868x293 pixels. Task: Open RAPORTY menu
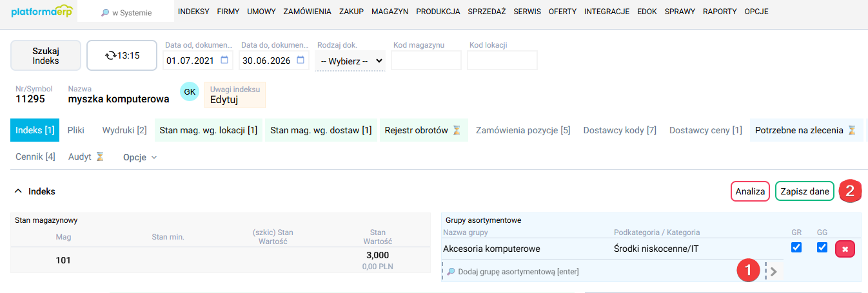click(x=720, y=12)
